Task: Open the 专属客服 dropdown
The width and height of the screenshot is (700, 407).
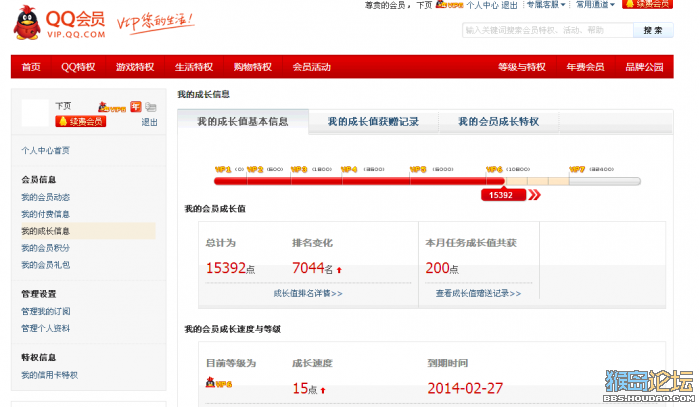Action: tap(546, 5)
